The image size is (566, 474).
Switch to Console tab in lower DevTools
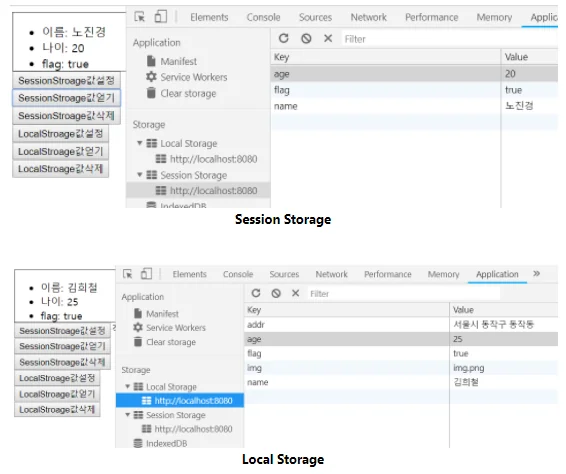click(x=238, y=274)
